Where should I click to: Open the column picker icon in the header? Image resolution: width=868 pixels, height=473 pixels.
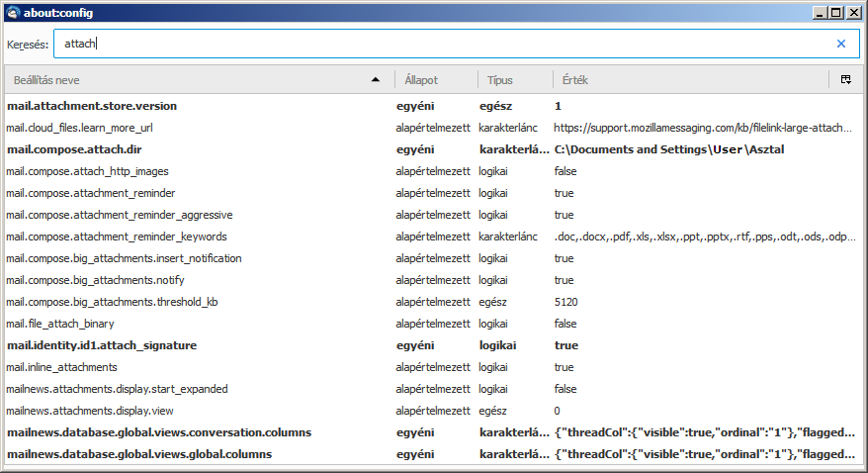(x=846, y=80)
